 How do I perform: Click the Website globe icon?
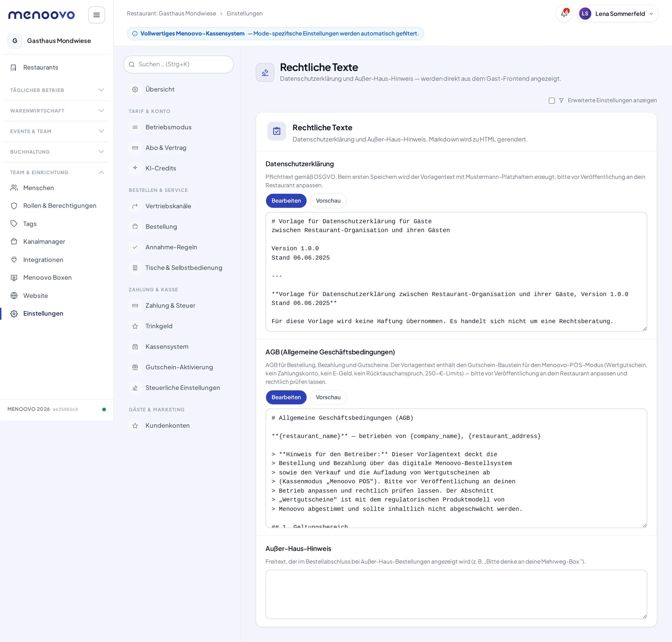click(14, 296)
